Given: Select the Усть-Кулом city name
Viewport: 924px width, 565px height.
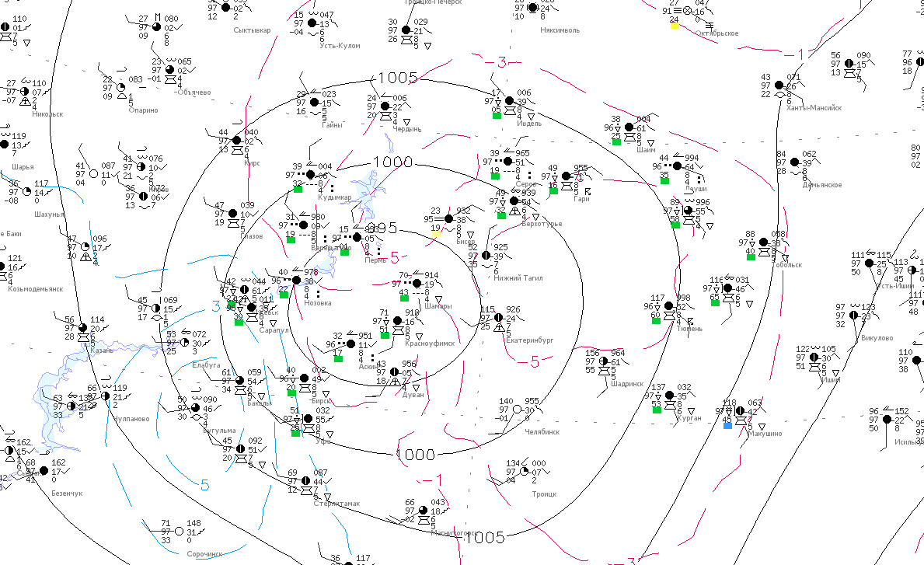Looking at the screenshot, I should point(340,45).
